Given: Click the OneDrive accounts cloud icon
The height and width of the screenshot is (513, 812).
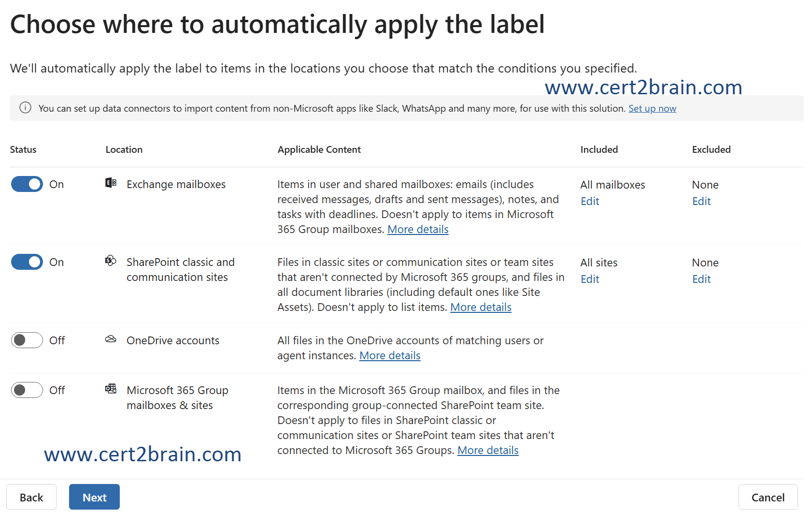Looking at the screenshot, I should coord(111,339).
